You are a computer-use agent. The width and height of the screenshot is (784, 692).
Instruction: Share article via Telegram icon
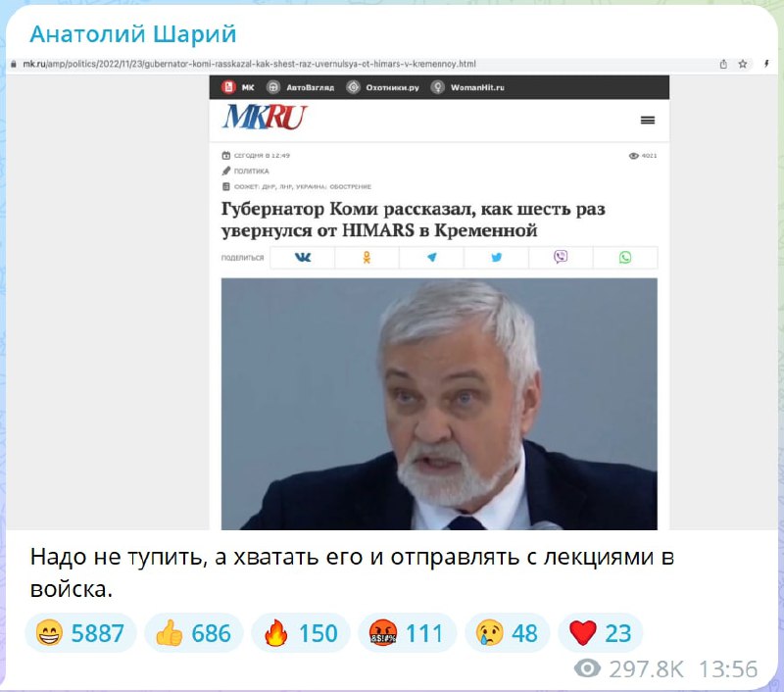click(431, 258)
